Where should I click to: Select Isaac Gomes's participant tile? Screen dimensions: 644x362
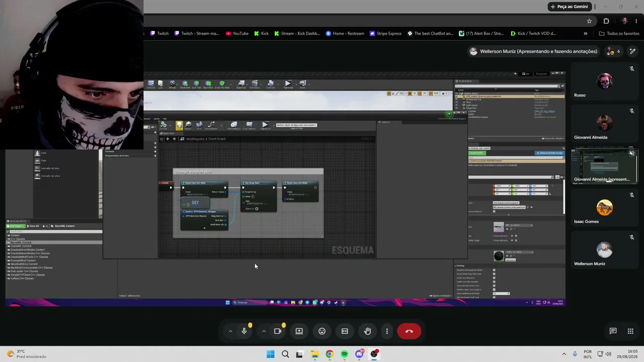coord(604,208)
